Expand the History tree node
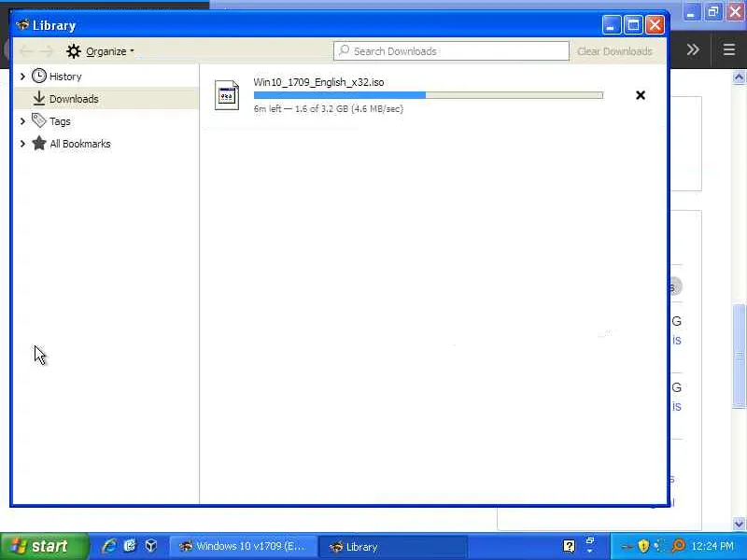Viewport: 747px width, 560px height. tap(21, 77)
